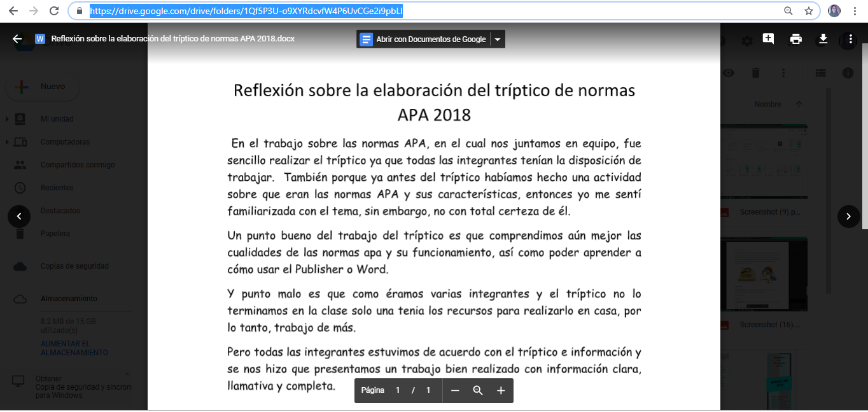Open the Screenshot (16) file thumbnail
Image resolution: width=868 pixels, height=412 pixels.
(x=764, y=274)
